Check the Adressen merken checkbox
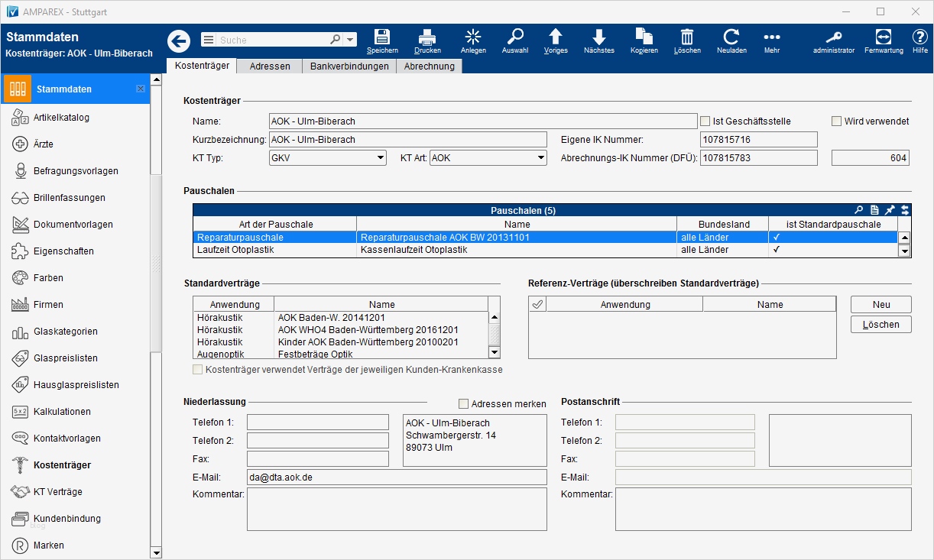The image size is (934, 560). pos(463,403)
